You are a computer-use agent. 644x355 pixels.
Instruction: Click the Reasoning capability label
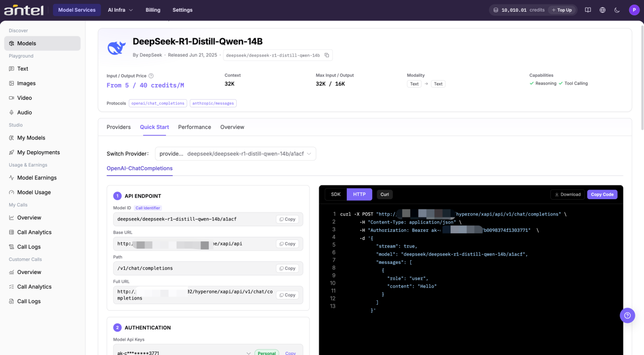(x=546, y=84)
